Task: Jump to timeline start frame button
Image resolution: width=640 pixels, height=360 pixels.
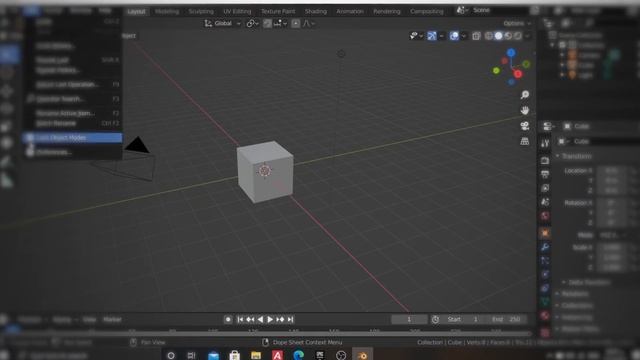Action: pos(240,320)
